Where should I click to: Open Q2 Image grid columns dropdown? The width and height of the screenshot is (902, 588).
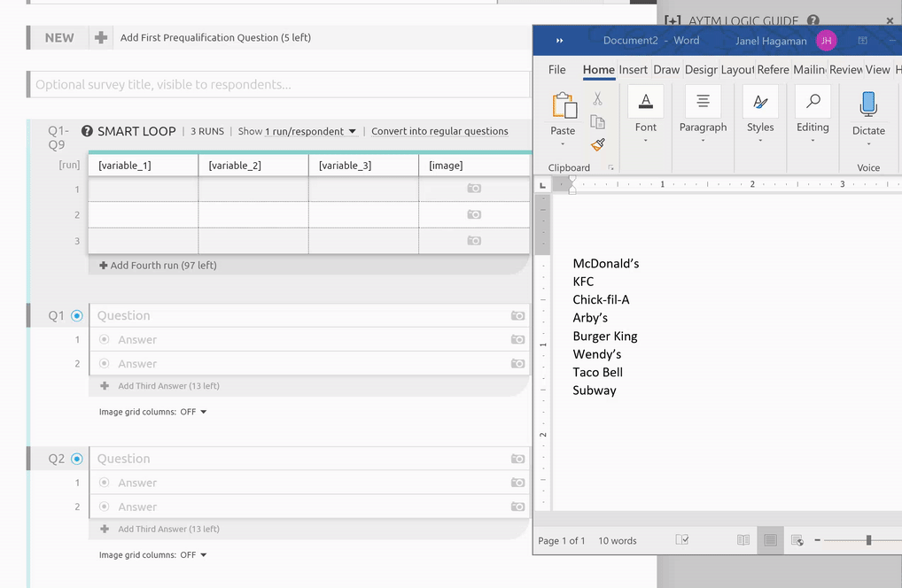coord(193,554)
